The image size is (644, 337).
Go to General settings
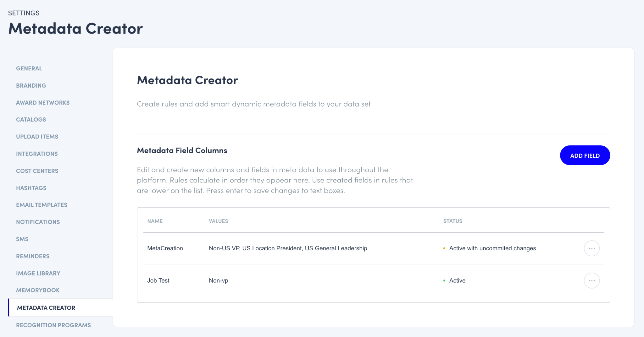[x=29, y=68]
